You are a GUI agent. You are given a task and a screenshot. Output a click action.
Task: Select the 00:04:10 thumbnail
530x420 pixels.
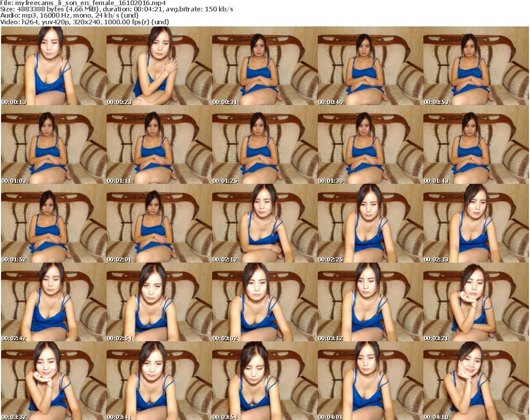click(x=476, y=381)
